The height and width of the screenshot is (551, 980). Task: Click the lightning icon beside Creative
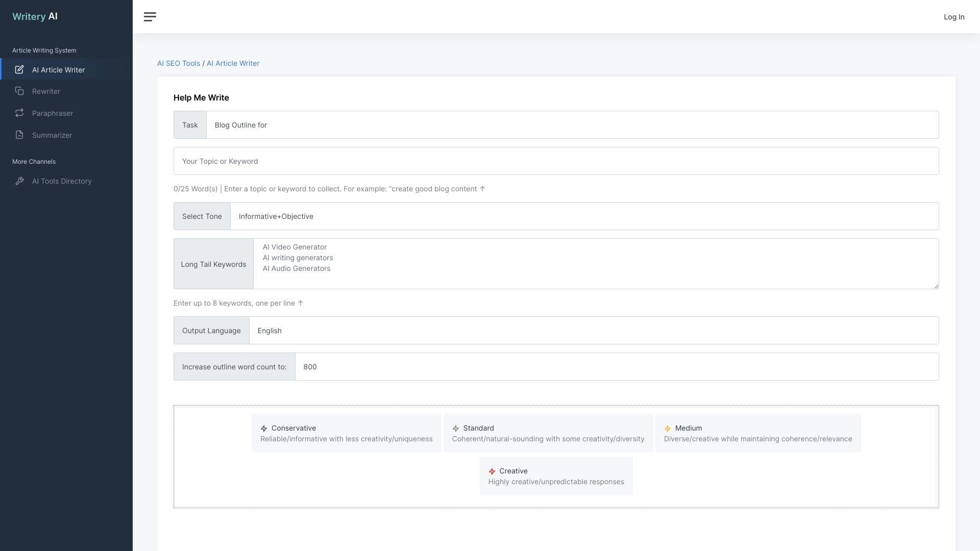(x=492, y=471)
